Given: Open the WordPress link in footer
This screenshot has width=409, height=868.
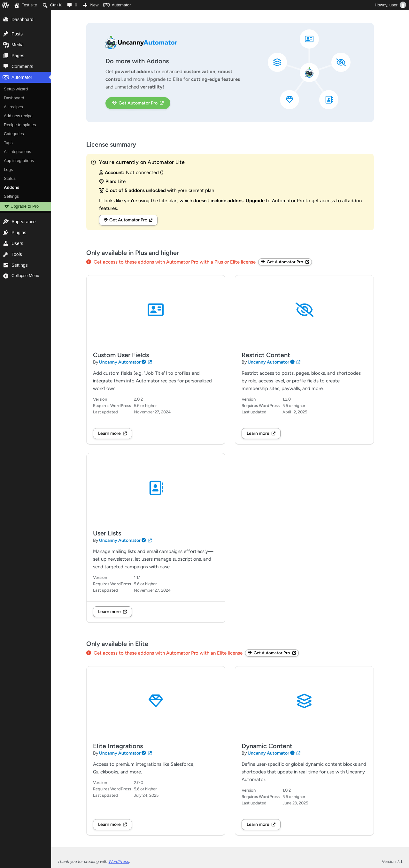Looking at the screenshot, I should [119, 861].
